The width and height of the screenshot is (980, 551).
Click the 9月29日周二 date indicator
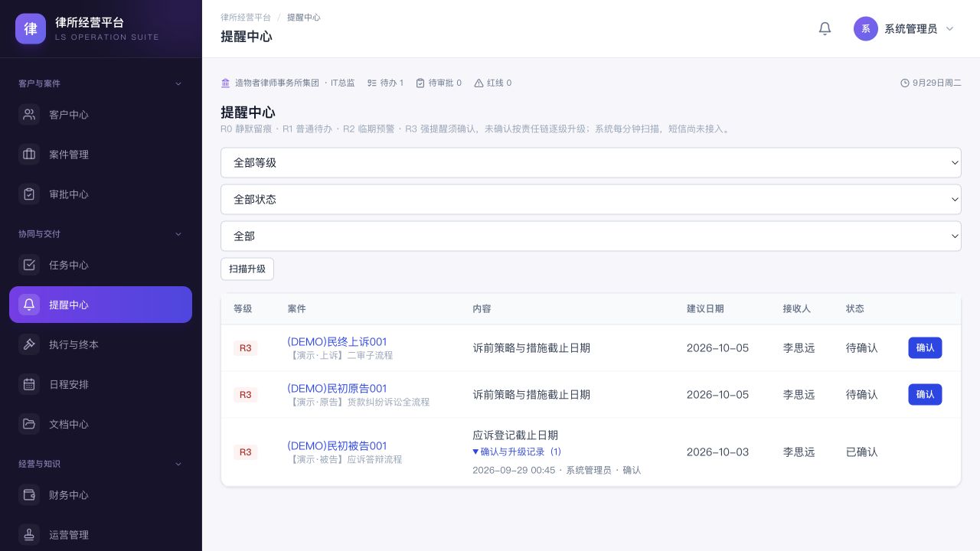click(x=931, y=83)
